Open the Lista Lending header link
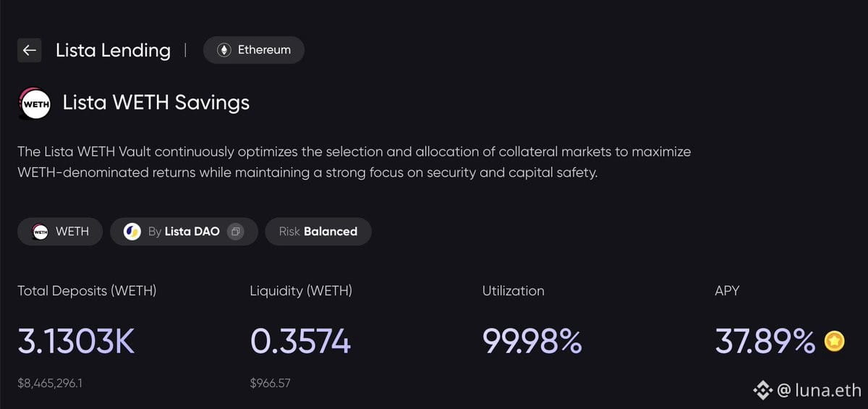The width and height of the screenshot is (868, 409). (x=113, y=50)
